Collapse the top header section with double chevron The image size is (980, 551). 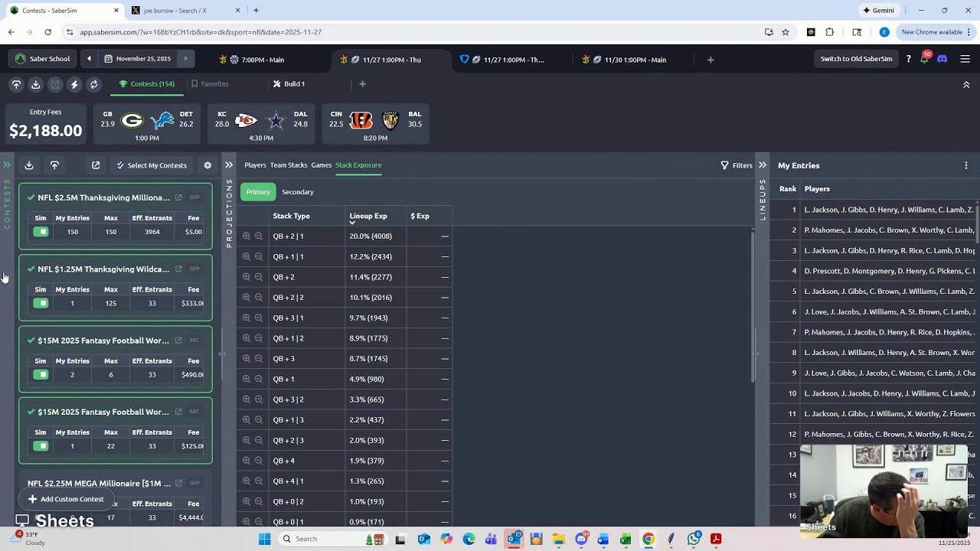(x=965, y=85)
